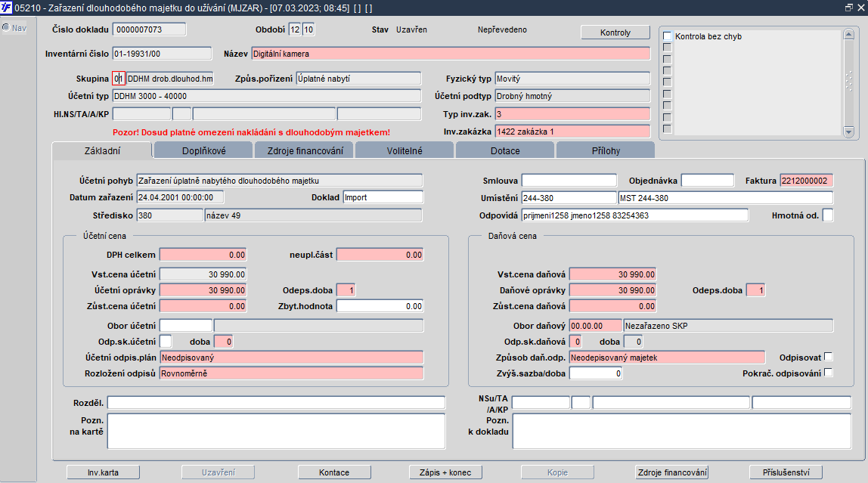Click the Zůst.cena daňová field
Viewport: 868px width, 483px height.
click(x=612, y=306)
